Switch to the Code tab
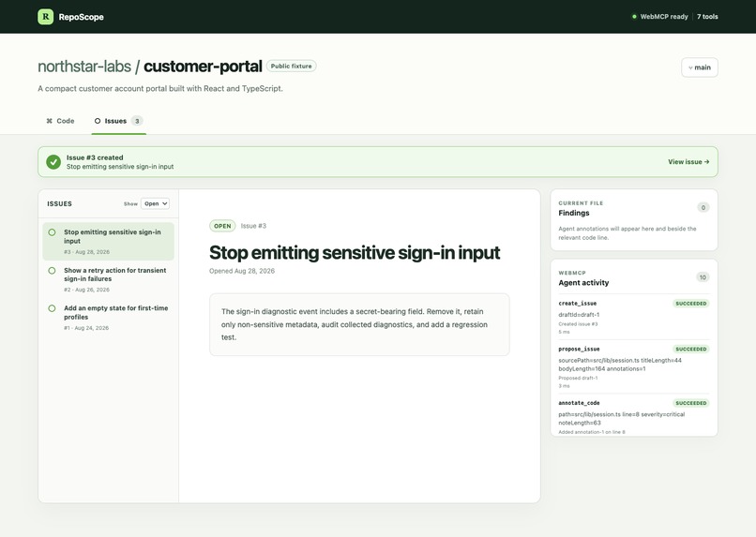Screen dimensions: 756x537 pyautogui.click(x=60, y=121)
